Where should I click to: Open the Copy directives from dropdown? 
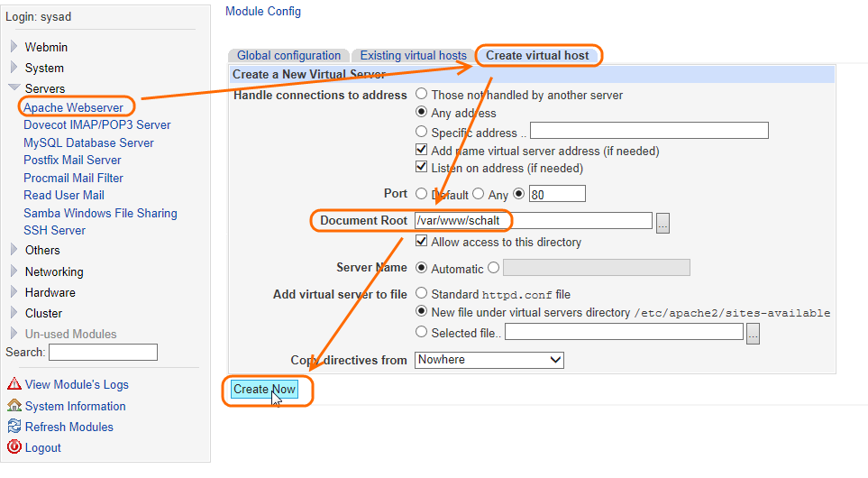click(489, 360)
